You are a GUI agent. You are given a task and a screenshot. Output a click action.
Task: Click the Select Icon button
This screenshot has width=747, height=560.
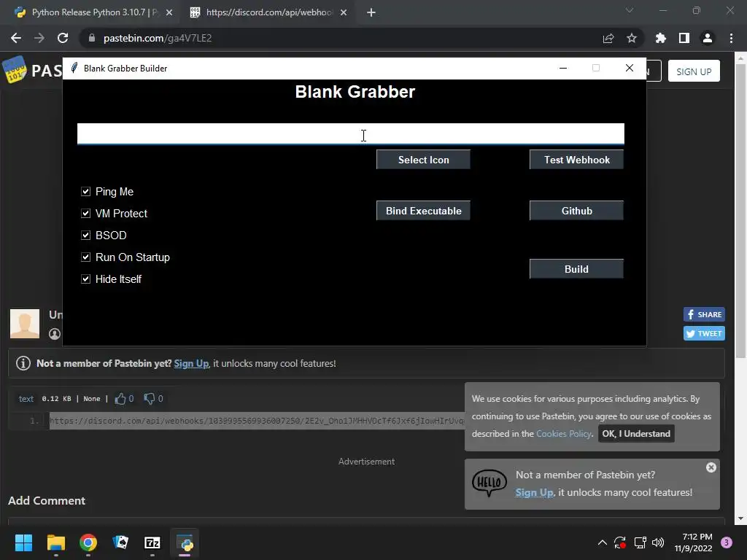(424, 160)
